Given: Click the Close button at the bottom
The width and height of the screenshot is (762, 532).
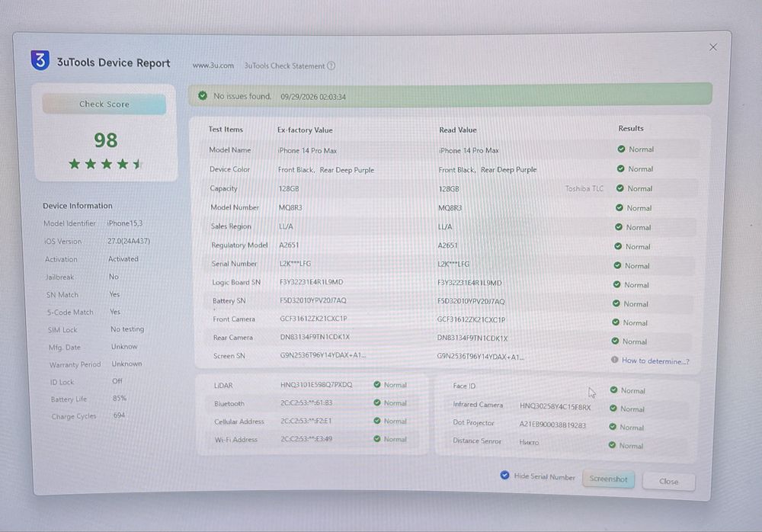Looking at the screenshot, I should pyautogui.click(x=669, y=482).
